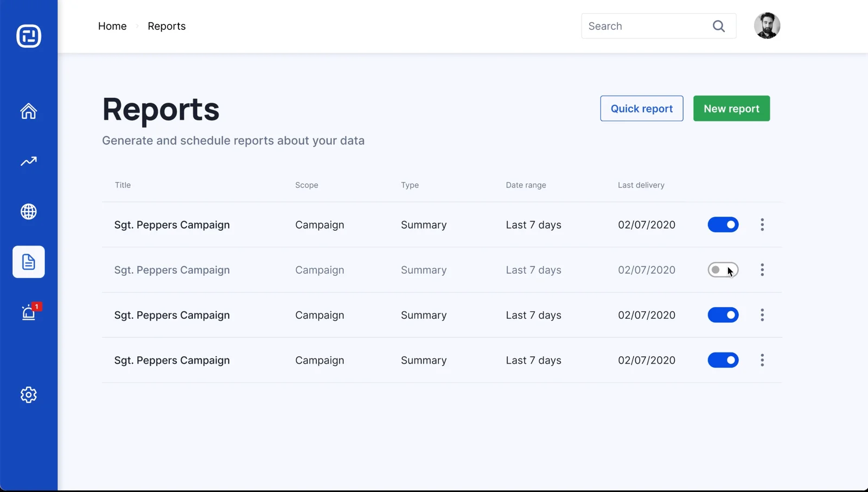This screenshot has width=868, height=492.
Task: Generate a Quick report
Action: (x=641, y=108)
